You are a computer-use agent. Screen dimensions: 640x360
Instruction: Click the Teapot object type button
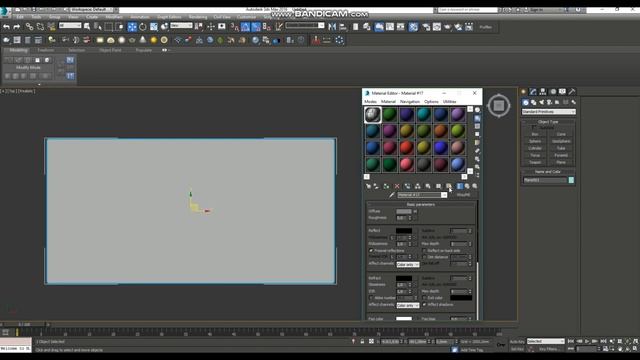click(535, 162)
